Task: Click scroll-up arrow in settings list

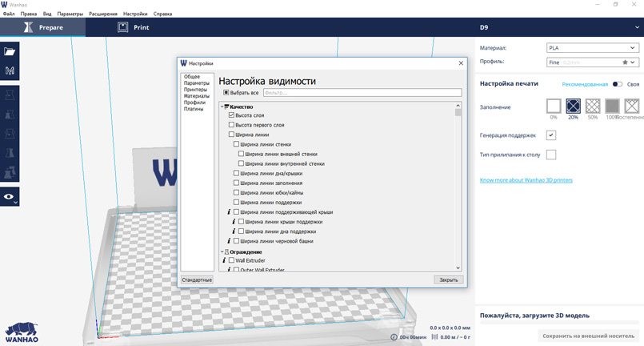Action: pos(458,106)
